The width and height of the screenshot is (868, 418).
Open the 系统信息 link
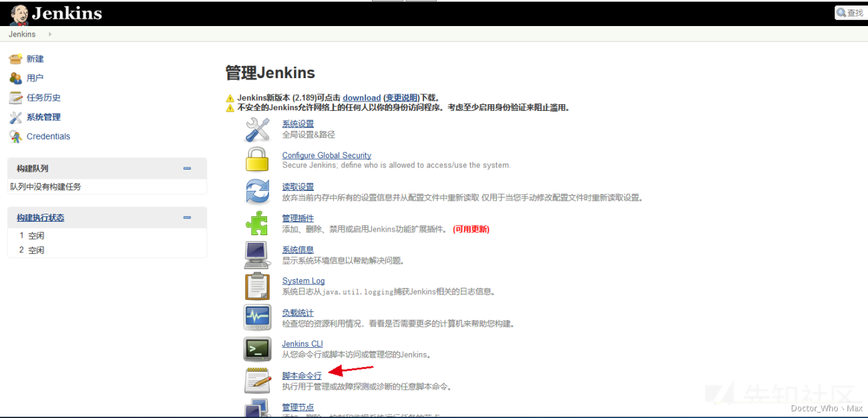[x=298, y=250]
